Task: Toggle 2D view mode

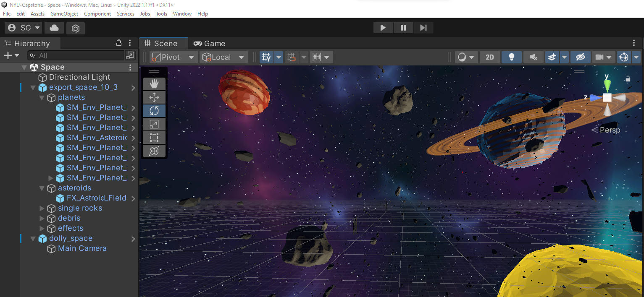Action: click(490, 57)
